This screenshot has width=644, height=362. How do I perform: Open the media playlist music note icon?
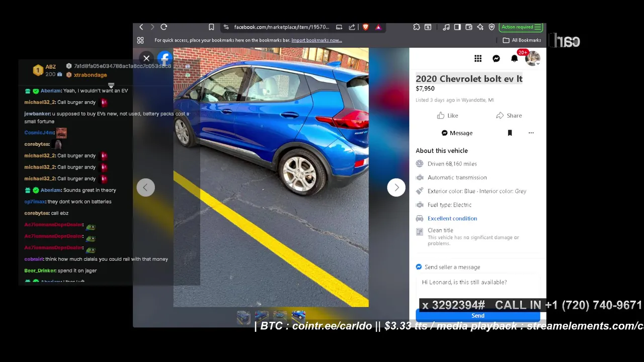point(446,27)
